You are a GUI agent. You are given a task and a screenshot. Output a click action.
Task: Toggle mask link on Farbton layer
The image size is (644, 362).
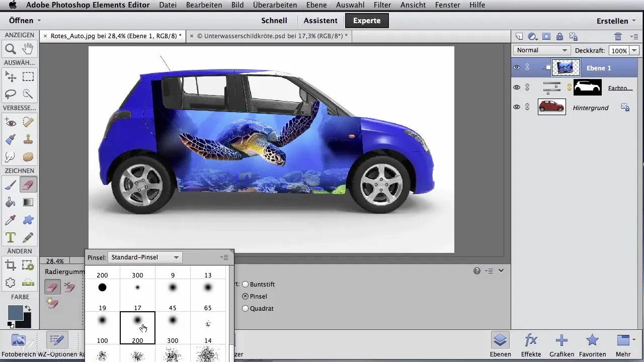pos(570,87)
